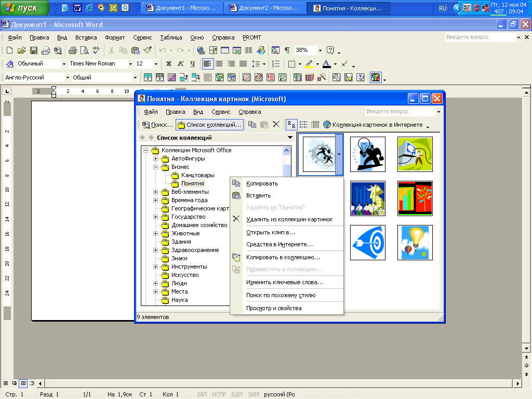
Task: Open the Times New Roman font dropdown
Action: 130,64
